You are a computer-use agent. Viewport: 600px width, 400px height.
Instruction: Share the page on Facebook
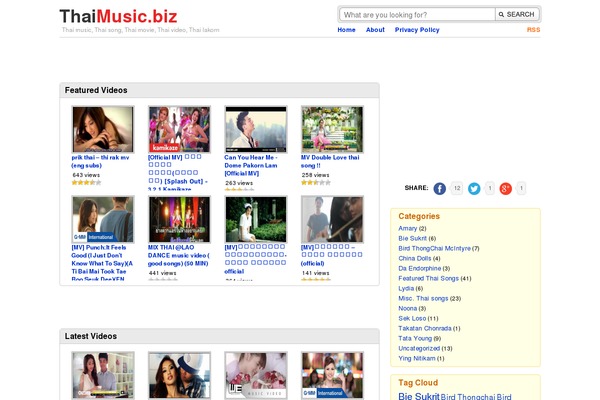tap(439, 188)
